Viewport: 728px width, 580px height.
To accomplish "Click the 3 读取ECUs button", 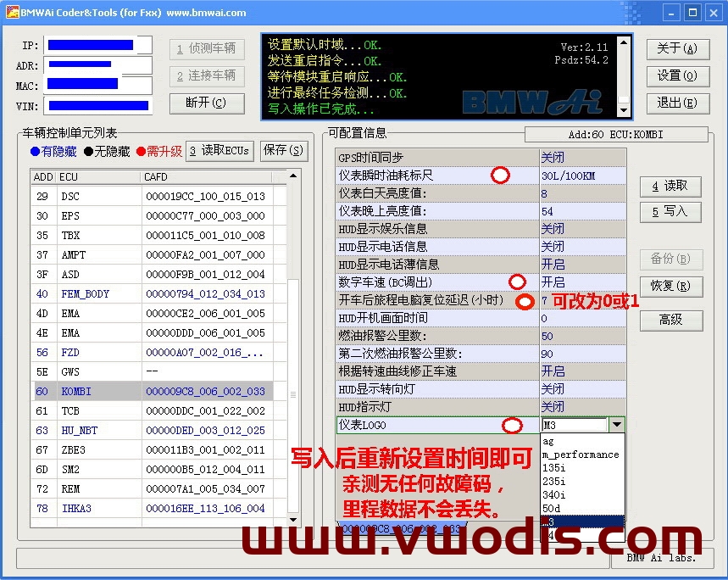I will 220,151.
